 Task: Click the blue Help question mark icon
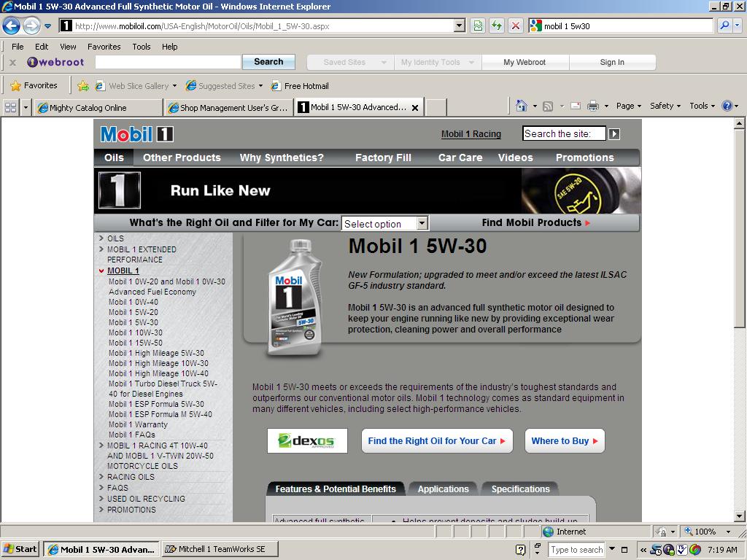[727, 106]
